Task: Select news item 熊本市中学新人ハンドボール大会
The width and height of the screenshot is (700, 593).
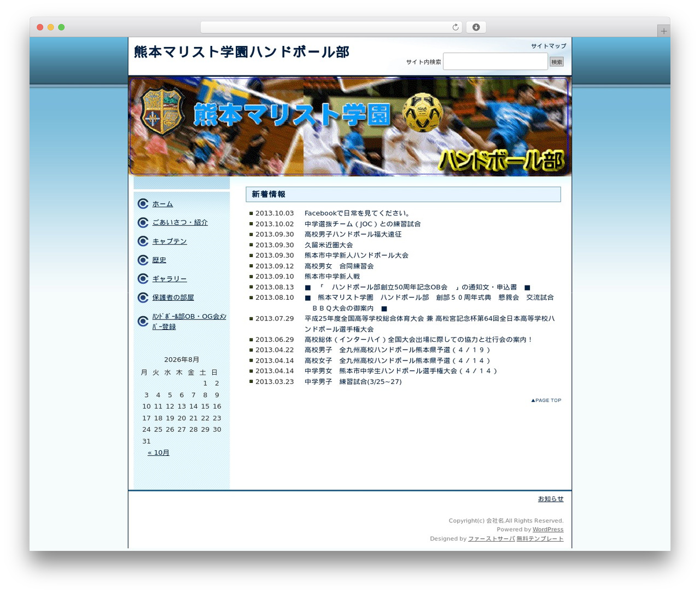Action: tap(357, 255)
